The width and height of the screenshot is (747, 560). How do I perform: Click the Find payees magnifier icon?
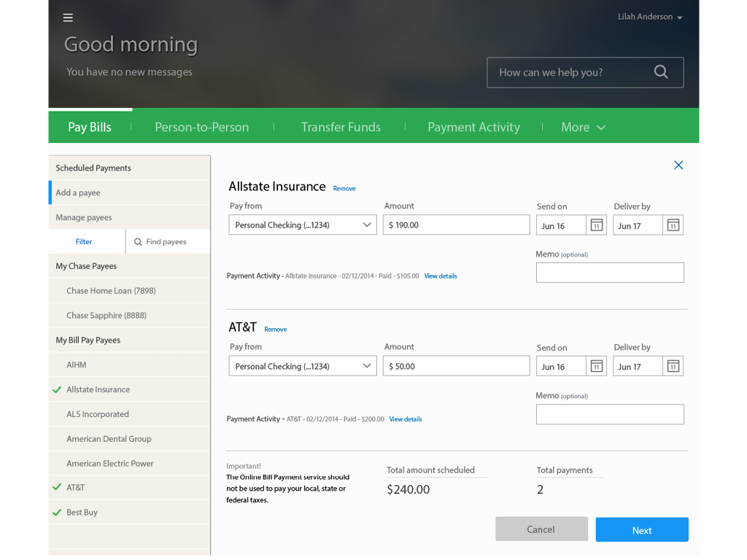138,242
